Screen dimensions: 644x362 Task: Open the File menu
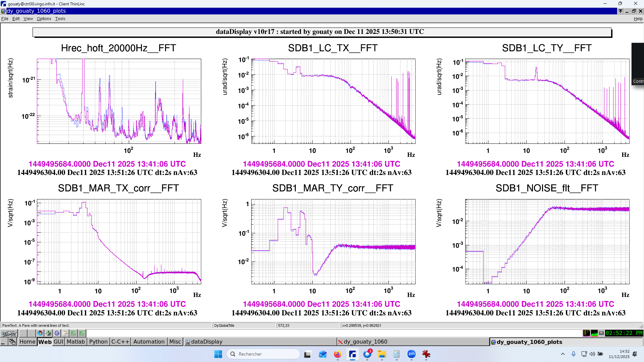(5, 19)
